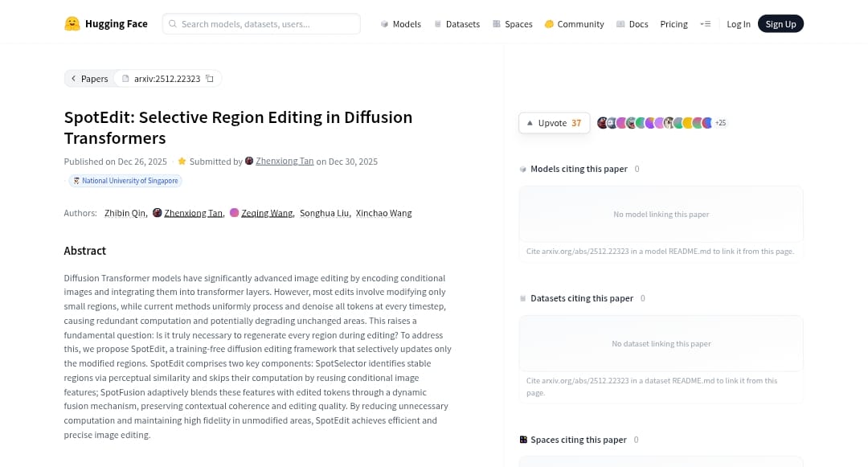Image resolution: width=868 pixels, height=467 pixels.
Task: Open the arxiv:2512.22323 link
Action: (166, 79)
